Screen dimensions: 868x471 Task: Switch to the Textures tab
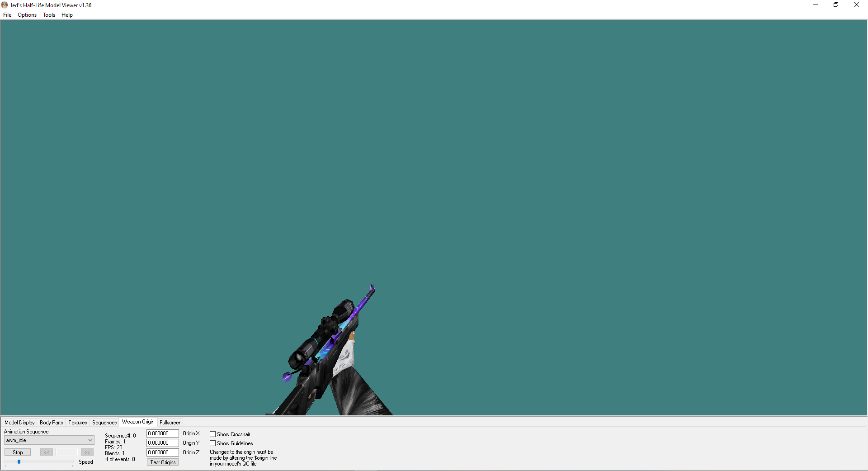pos(78,423)
